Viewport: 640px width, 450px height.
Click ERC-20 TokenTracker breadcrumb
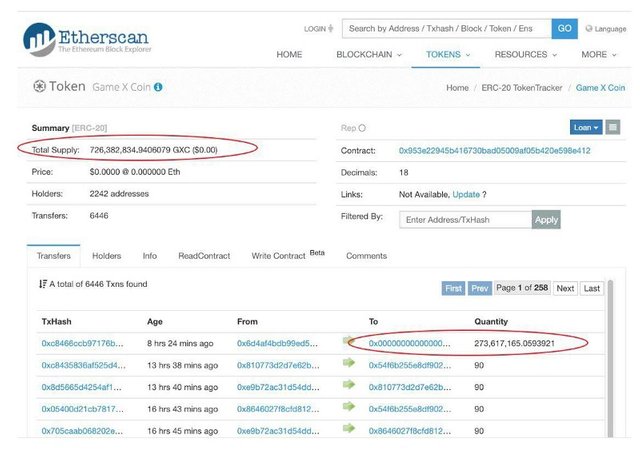coord(522,88)
